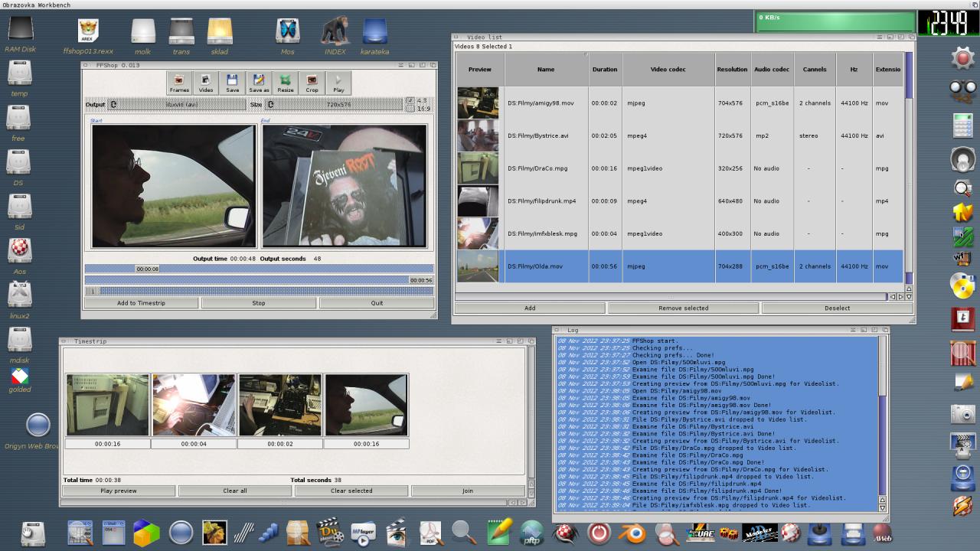Select the Resize tool icon
Screen dimensions: 980x551
point(286,83)
